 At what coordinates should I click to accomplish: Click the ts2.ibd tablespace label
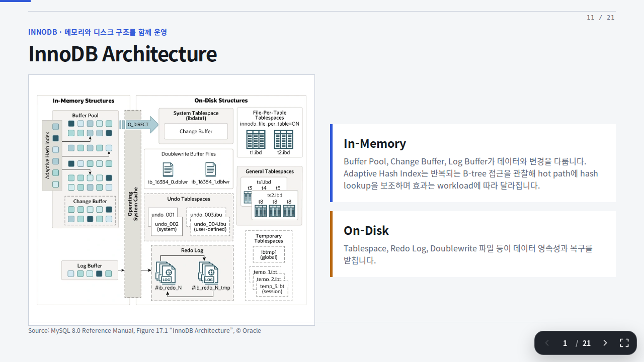click(274, 195)
